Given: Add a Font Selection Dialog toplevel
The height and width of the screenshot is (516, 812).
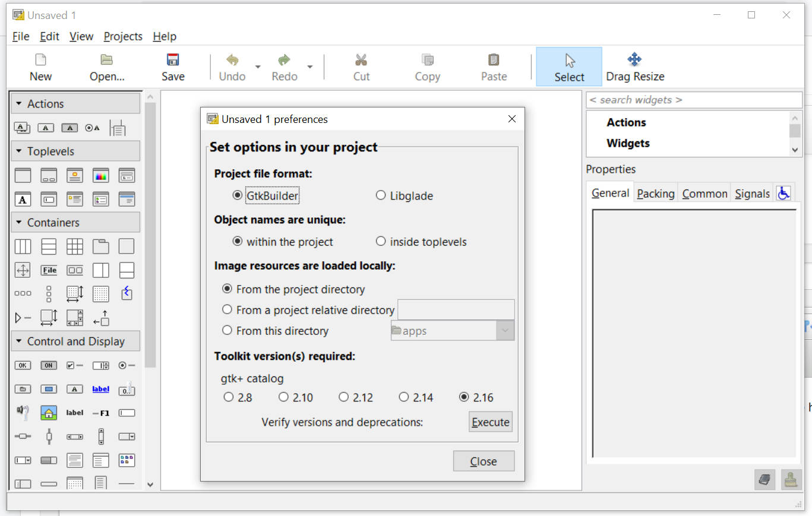Looking at the screenshot, I should point(23,199).
